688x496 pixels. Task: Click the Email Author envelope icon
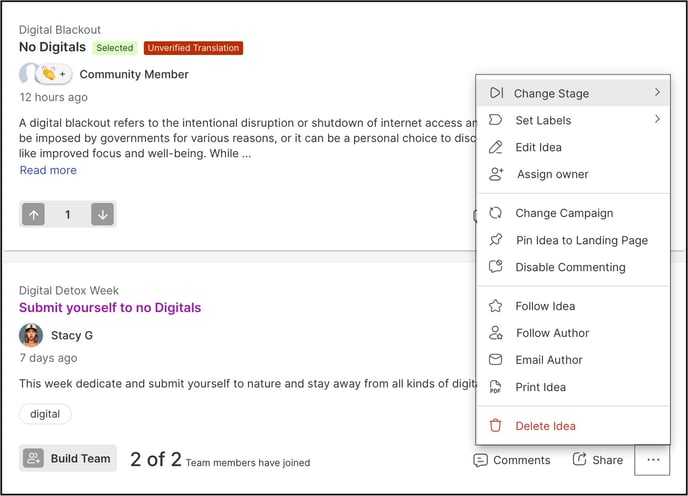pos(495,359)
